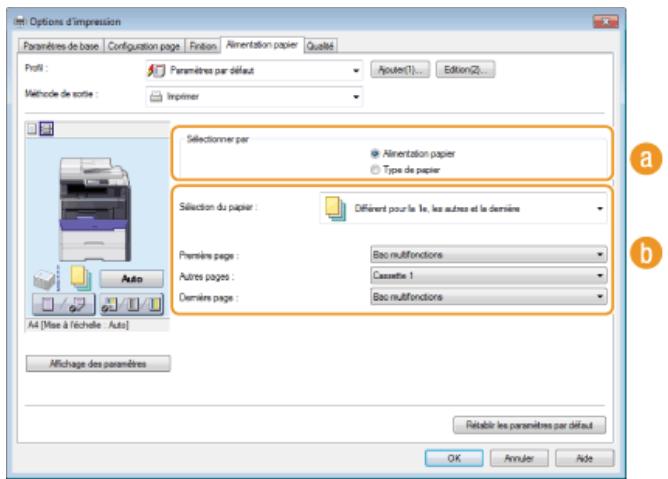Switch to the Paramètres de base tab
The image size is (668, 479).
(61, 46)
